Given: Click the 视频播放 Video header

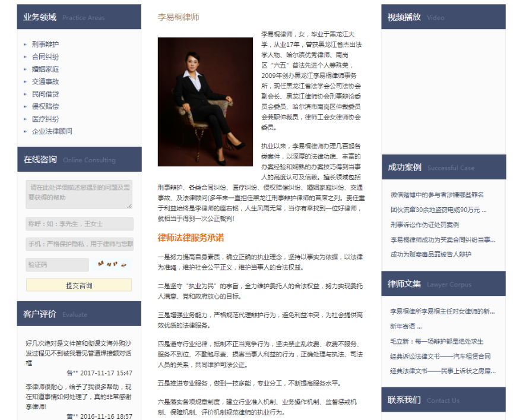Looking at the screenshot, I should [444, 17].
